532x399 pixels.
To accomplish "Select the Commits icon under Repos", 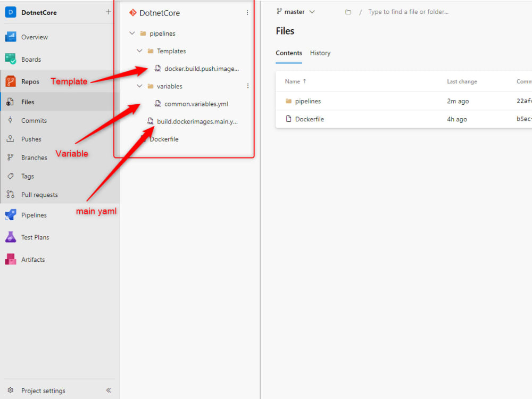I will [12, 120].
